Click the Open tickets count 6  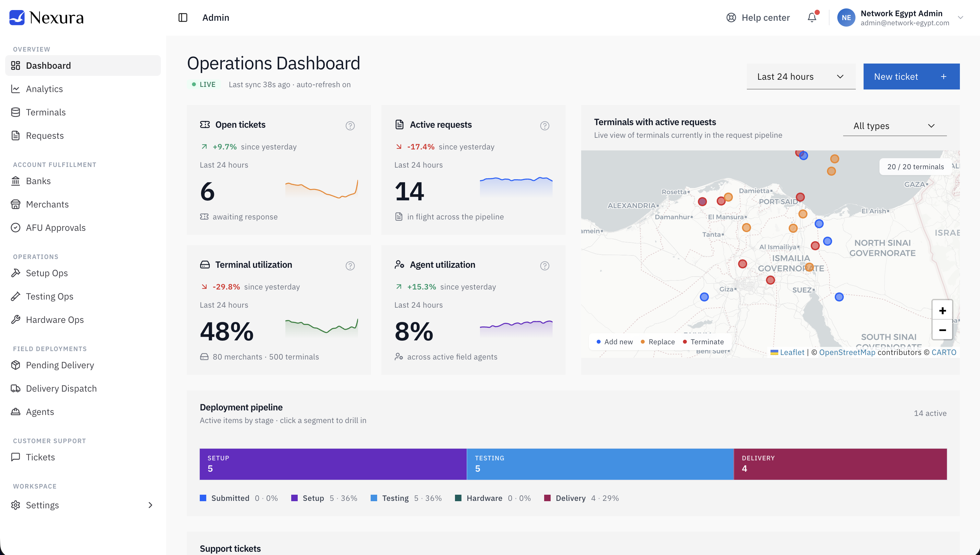[208, 191]
